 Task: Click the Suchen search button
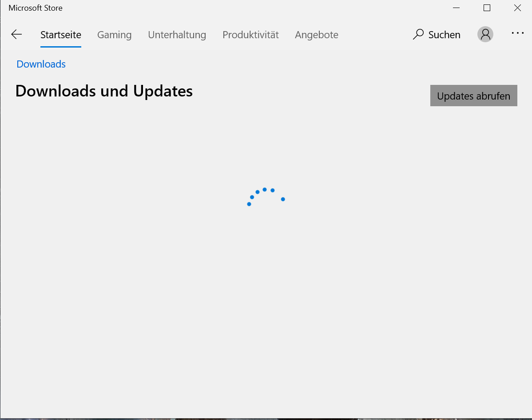(x=437, y=34)
